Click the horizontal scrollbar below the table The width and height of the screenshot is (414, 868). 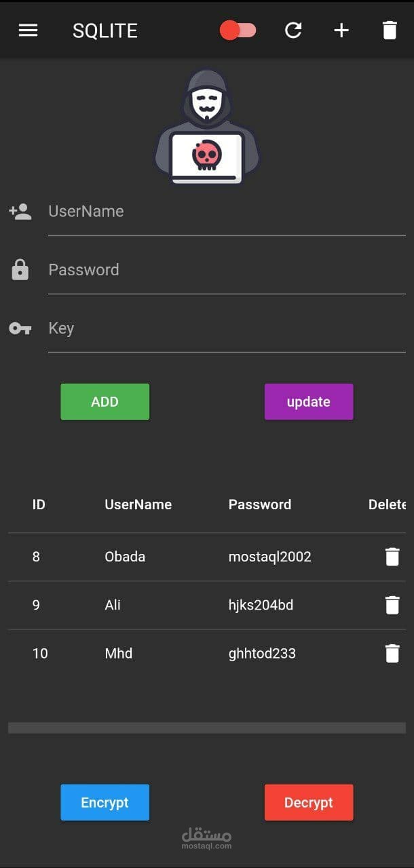coord(207,728)
